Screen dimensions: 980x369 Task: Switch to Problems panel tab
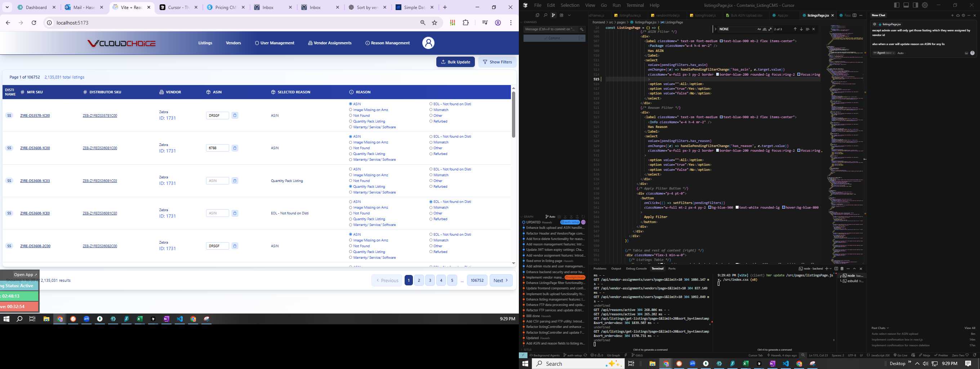click(600, 268)
